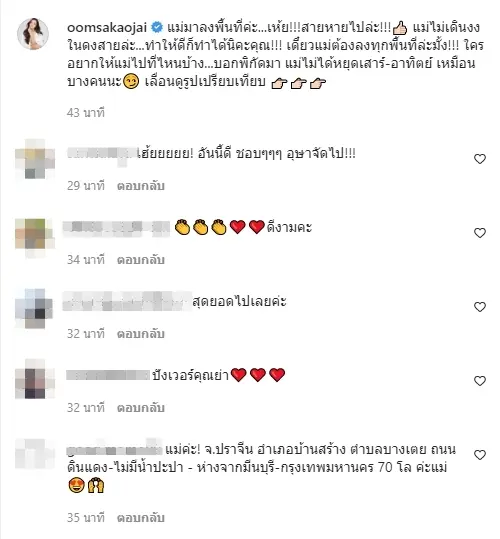Click the blue verified badge beside oomsakaojai
Image resolution: width=500 pixels, height=539 pixels.
coord(157,27)
